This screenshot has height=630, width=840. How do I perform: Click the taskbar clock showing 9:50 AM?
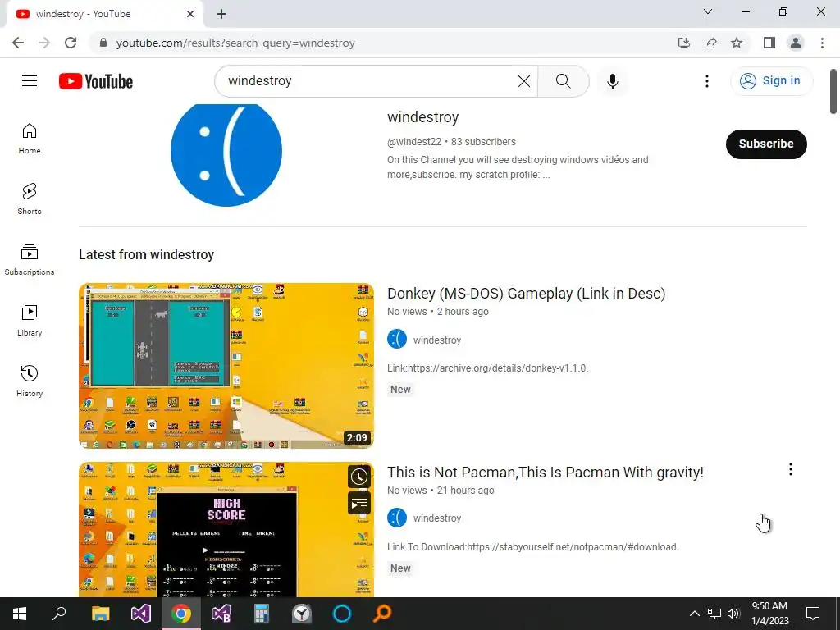coord(769,614)
